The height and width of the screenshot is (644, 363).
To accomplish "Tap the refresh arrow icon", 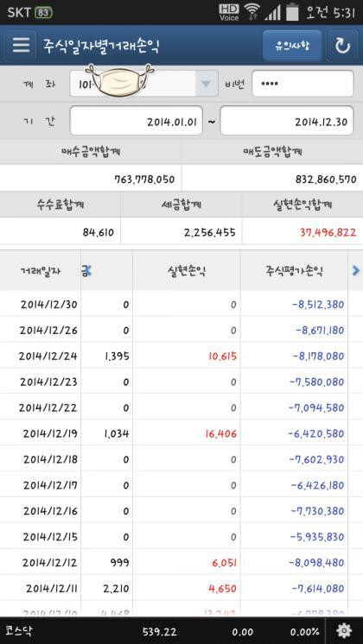I will (x=341, y=46).
